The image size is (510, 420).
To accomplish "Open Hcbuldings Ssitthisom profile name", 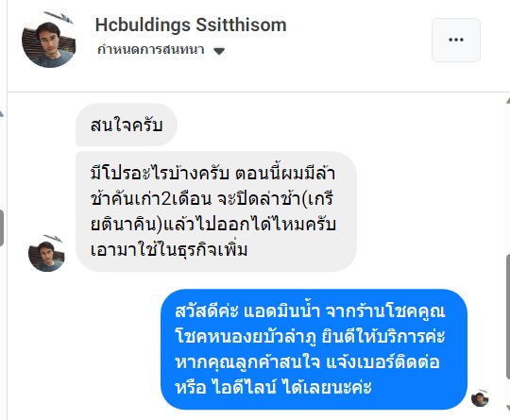I will pos(191,25).
